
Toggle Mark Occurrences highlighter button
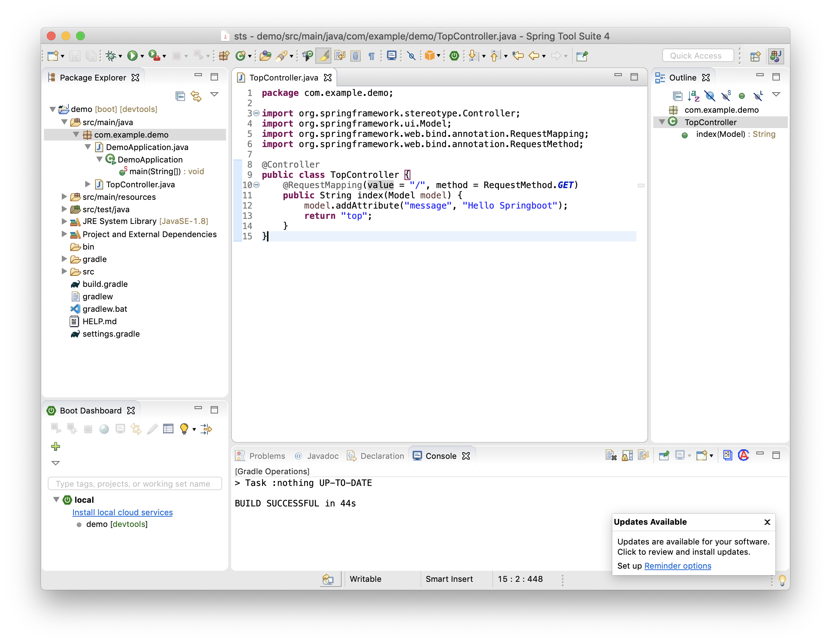coord(323,56)
